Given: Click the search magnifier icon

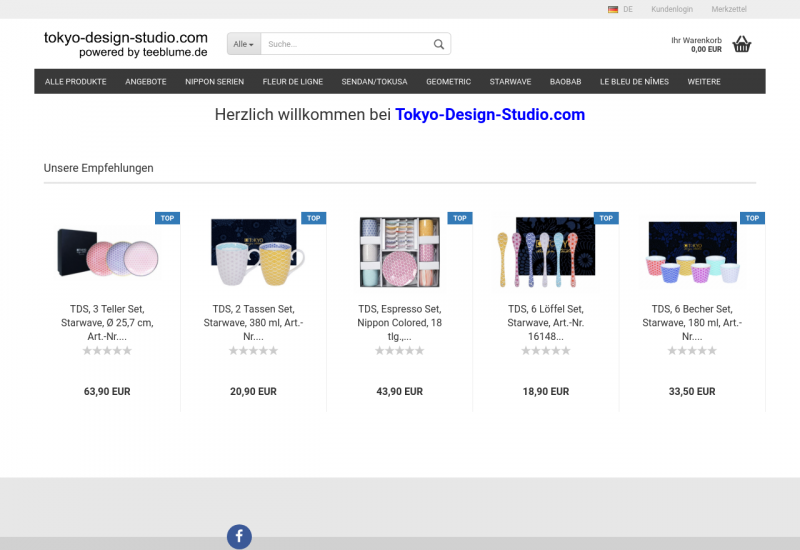Looking at the screenshot, I should click(438, 44).
